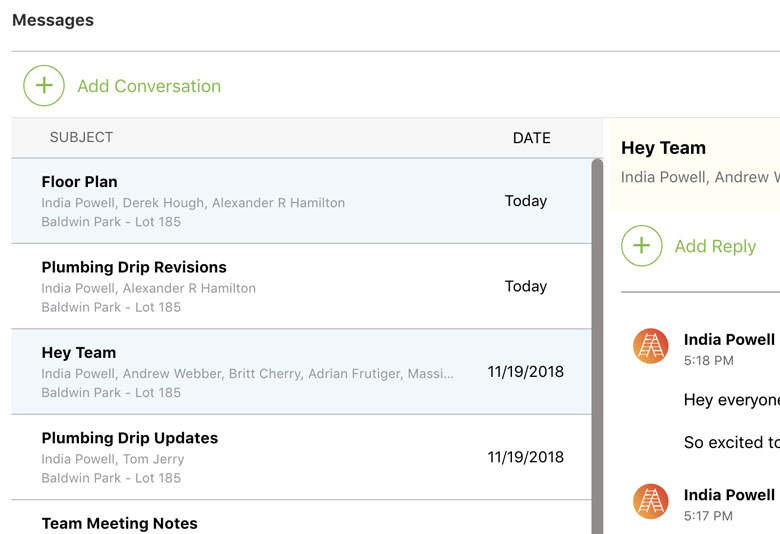Image resolution: width=780 pixels, height=534 pixels.
Task: Open the Floor Plan conversation
Action: click(x=80, y=182)
